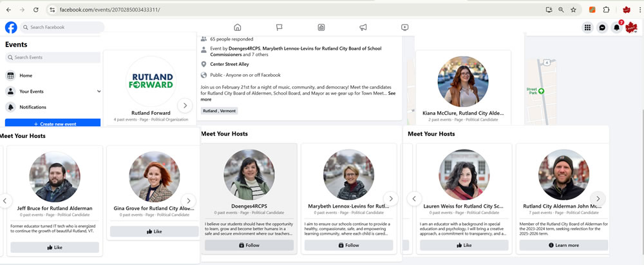Viewport: 644px width, 265px height.
Task: Go to previous host left of Lauren Weiss
Action: click(x=414, y=199)
